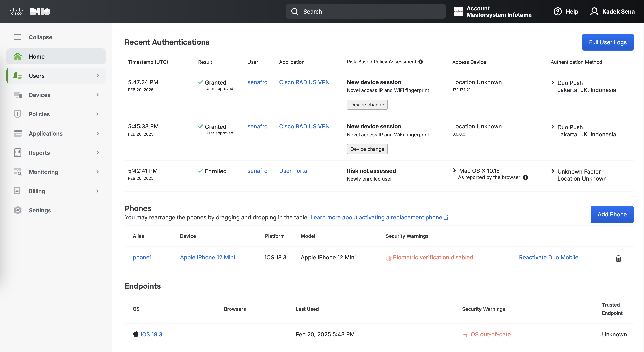Image resolution: width=644 pixels, height=352 pixels.
Task: Expand Duo Push details for the 5:47:24 PM entry
Action: 553,83
